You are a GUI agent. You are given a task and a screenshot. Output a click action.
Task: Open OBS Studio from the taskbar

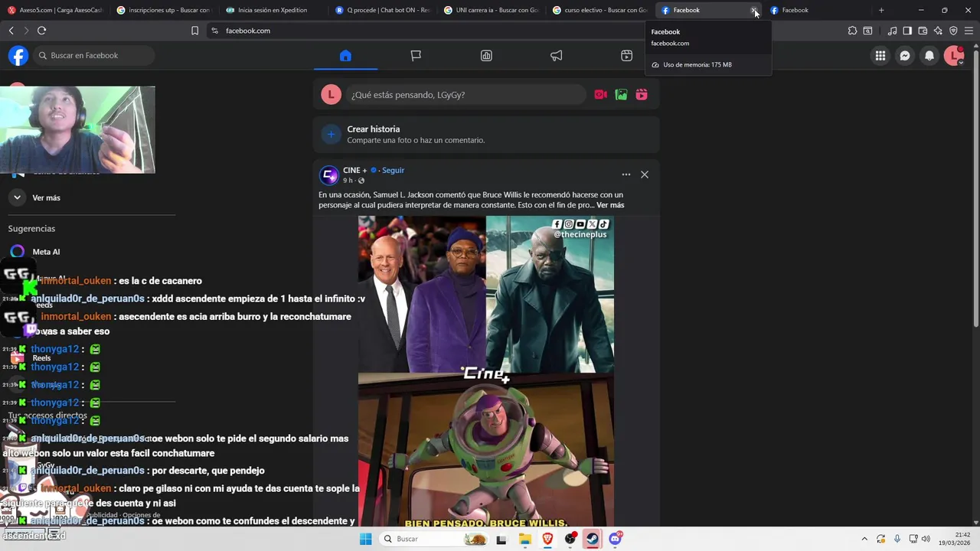click(570, 539)
